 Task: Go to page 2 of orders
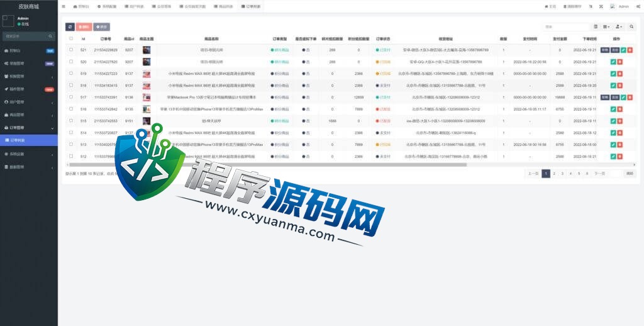tap(554, 174)
